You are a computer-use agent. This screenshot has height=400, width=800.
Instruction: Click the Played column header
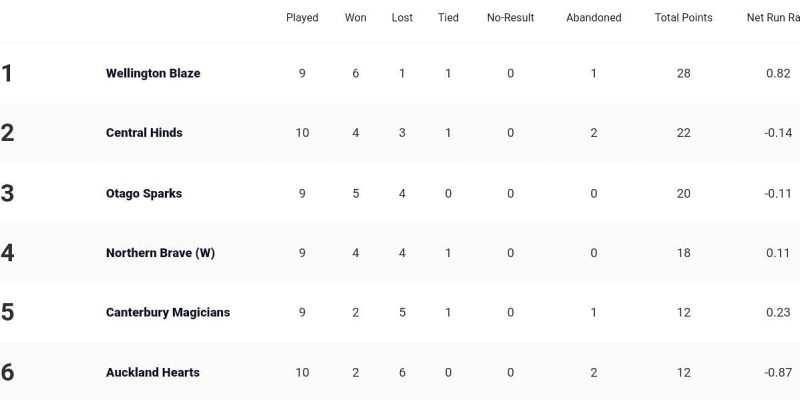point(302,18)
